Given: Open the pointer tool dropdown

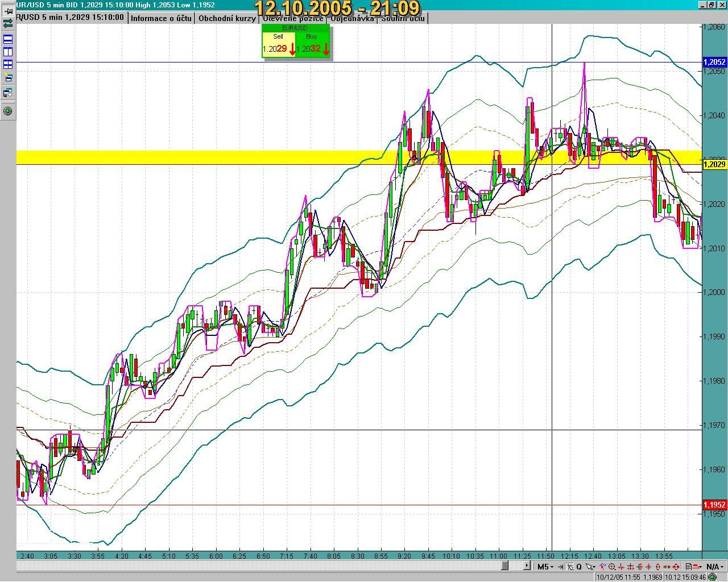Looking at the screenshot, I should click(x=590, y=567).
